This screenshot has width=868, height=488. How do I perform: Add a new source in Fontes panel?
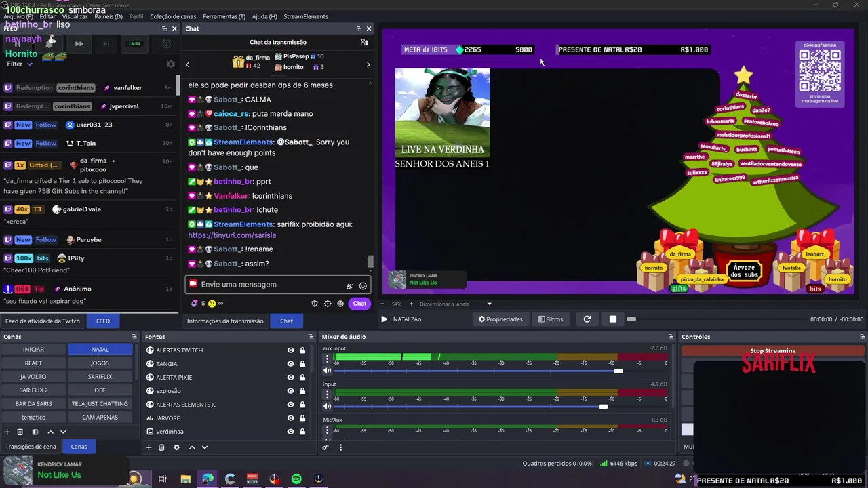point(149,447)
